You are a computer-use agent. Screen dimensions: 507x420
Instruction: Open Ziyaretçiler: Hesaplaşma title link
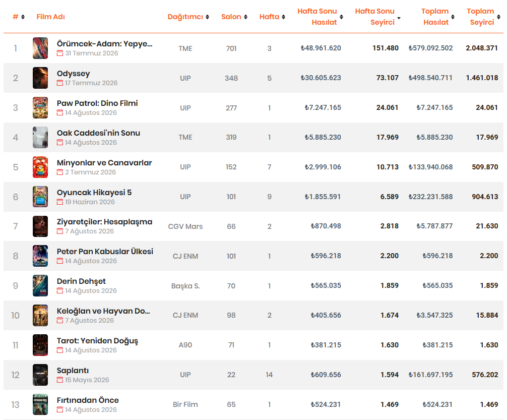pos(104,222)
